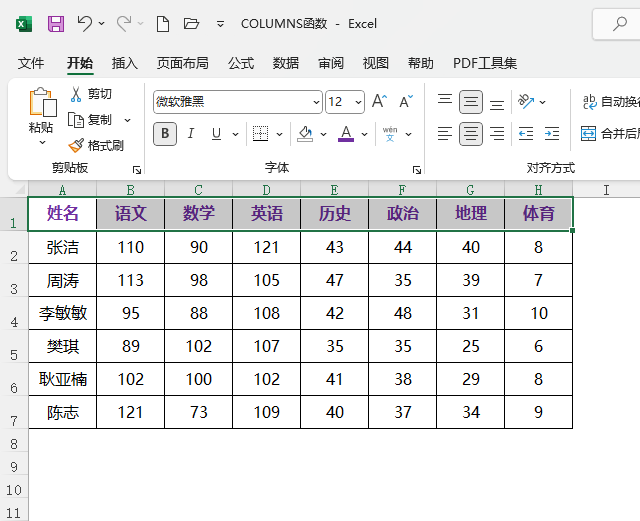The image size is (640, 521).
Task: Expand the Quick Access Toolbar customize menu
Action: (220, 24)
